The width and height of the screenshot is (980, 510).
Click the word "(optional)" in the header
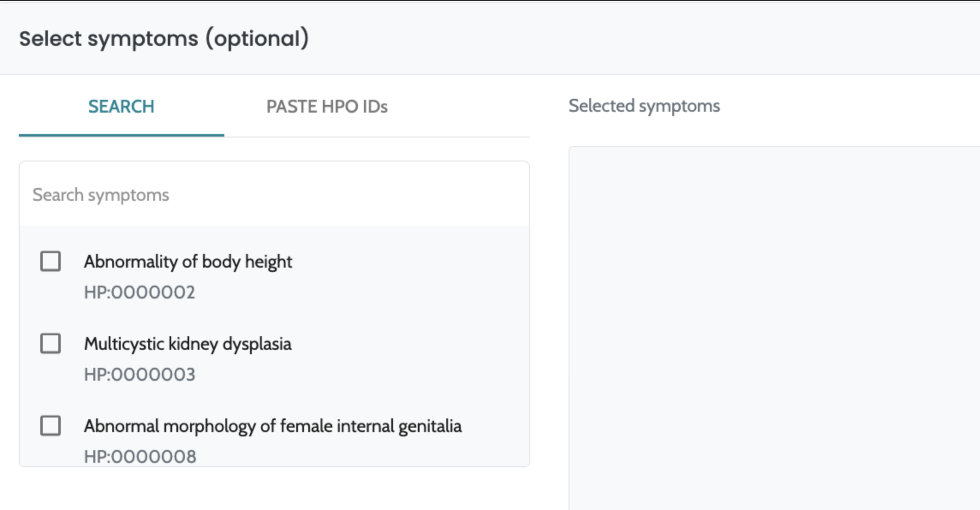coord(257,39)
